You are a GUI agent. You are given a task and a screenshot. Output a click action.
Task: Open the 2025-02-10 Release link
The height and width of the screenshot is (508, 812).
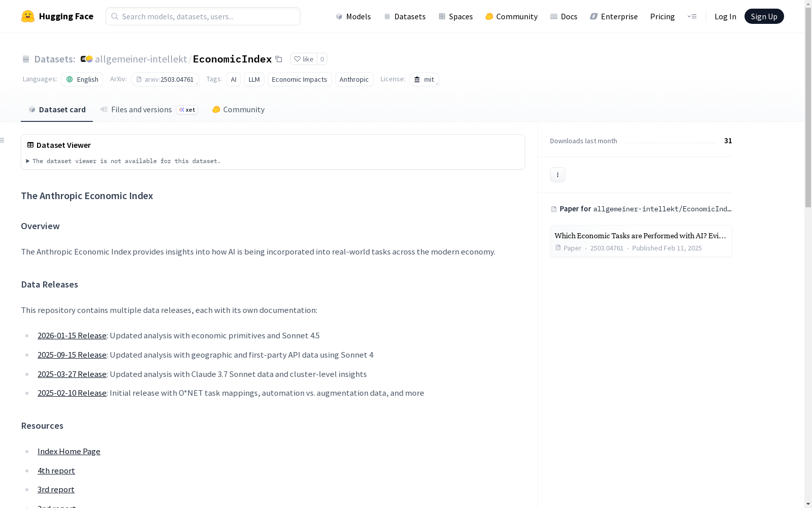pos(72,393)
